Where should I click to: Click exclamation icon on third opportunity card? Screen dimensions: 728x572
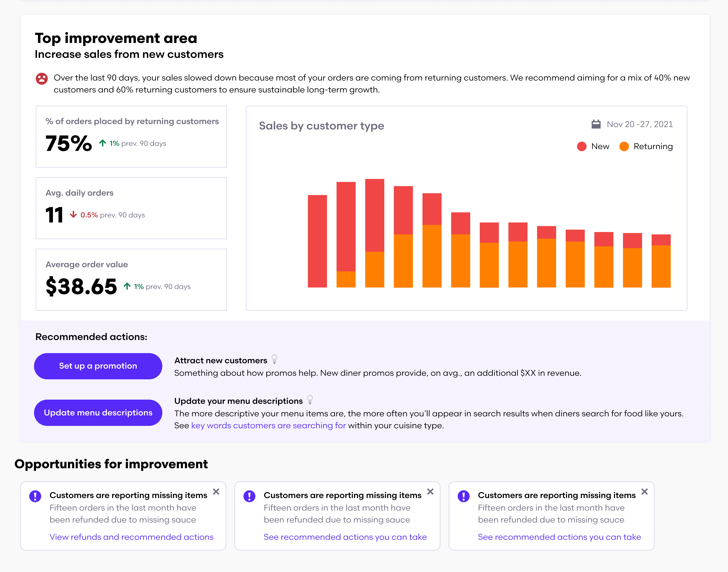tap(463, 496)
